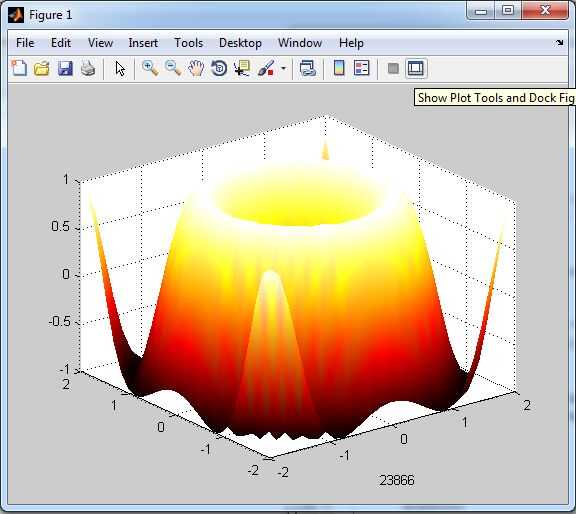The height and width of the screenshot is (514, 576).
Task: Open the Tools menu
Action: 188,43
